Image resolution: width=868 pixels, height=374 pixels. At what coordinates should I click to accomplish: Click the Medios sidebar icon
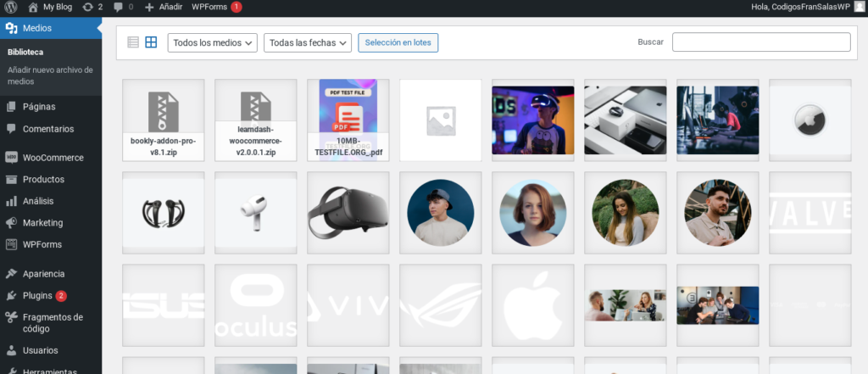coord(11,28)
